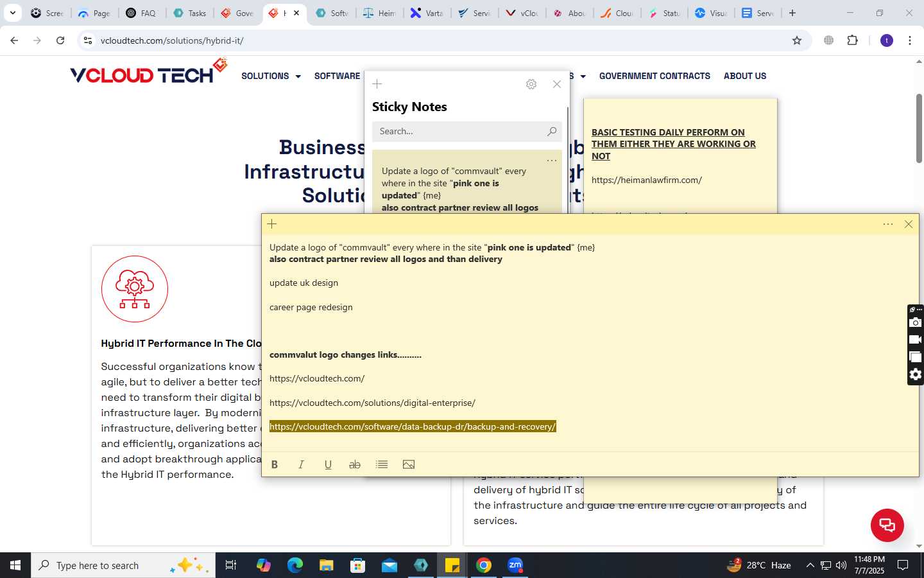This screenshot has height=578, width=924.
Task: Add image to sticky note
Action: coord(409,464)
